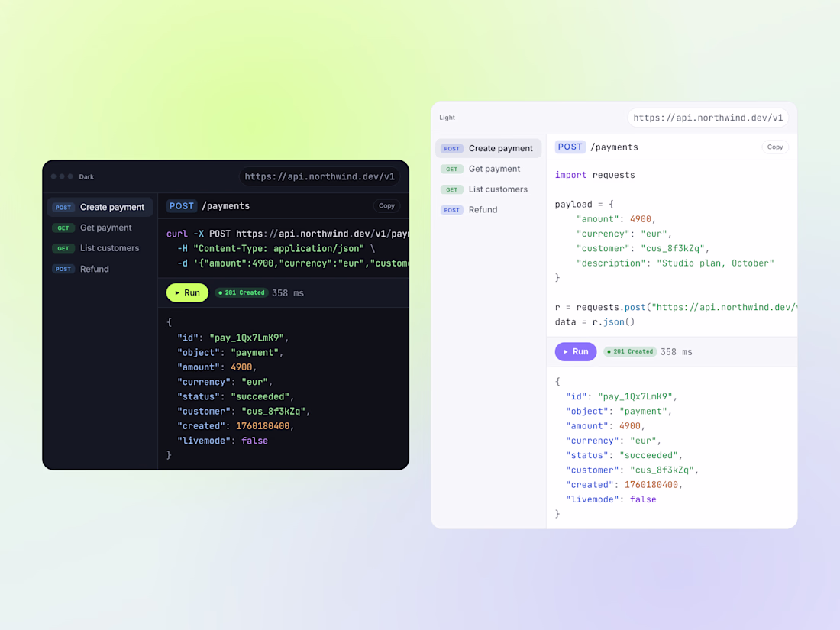This screenshot has width=840, height=630.
Task: Select Create payment in Light window sidebar
Action: coord(489,148)
